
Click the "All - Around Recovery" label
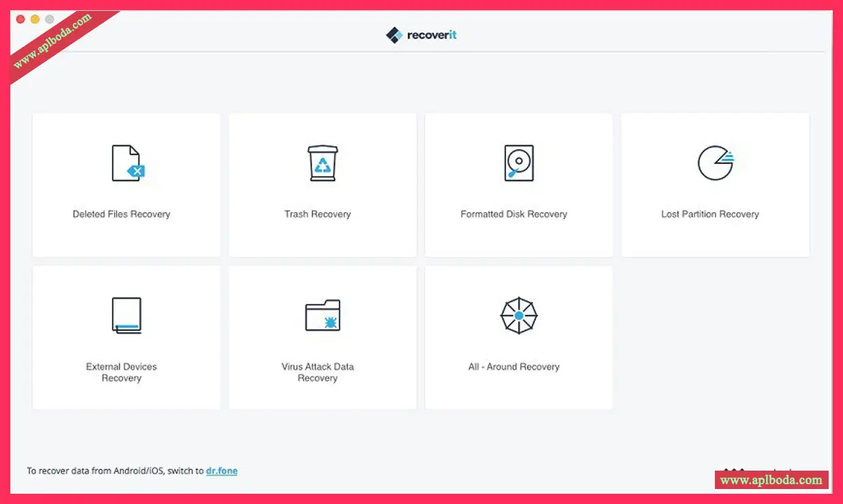pyautogui.click(x=514, y=366)
